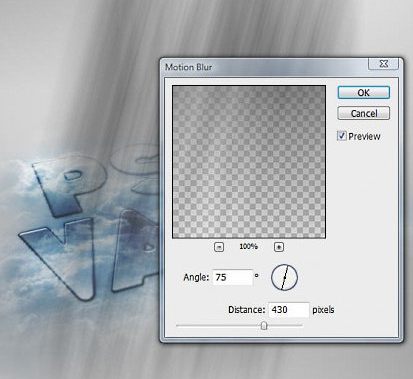Close the Motion Blur dialog
This screenshot has width=413, height=379.
(384, 64)
